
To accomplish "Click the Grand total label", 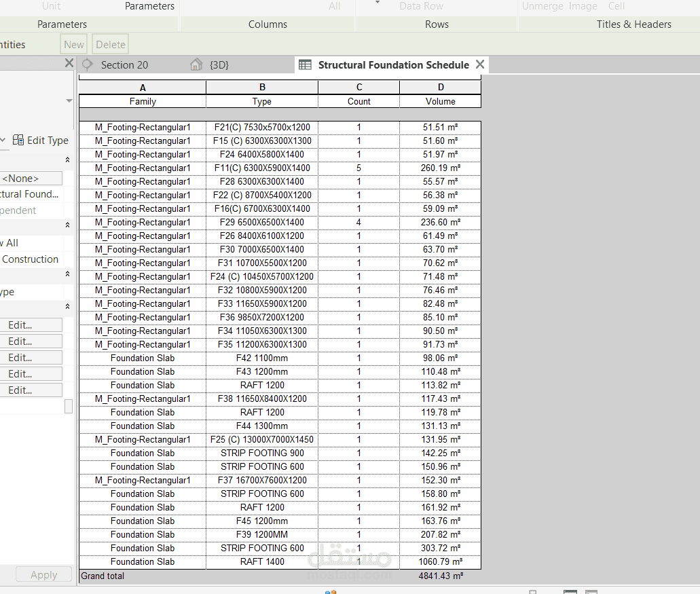I will (x=103, y=576).
